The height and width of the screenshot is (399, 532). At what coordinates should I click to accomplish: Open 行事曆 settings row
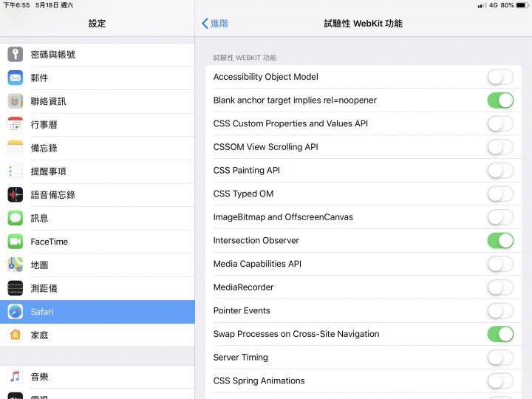98,125
